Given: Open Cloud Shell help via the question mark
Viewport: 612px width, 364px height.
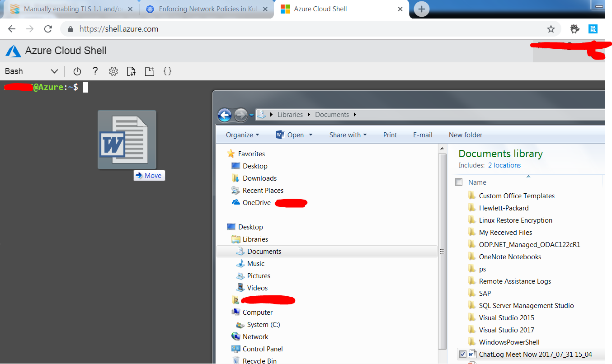Looking at the screenshot, I should pos(95,71).
